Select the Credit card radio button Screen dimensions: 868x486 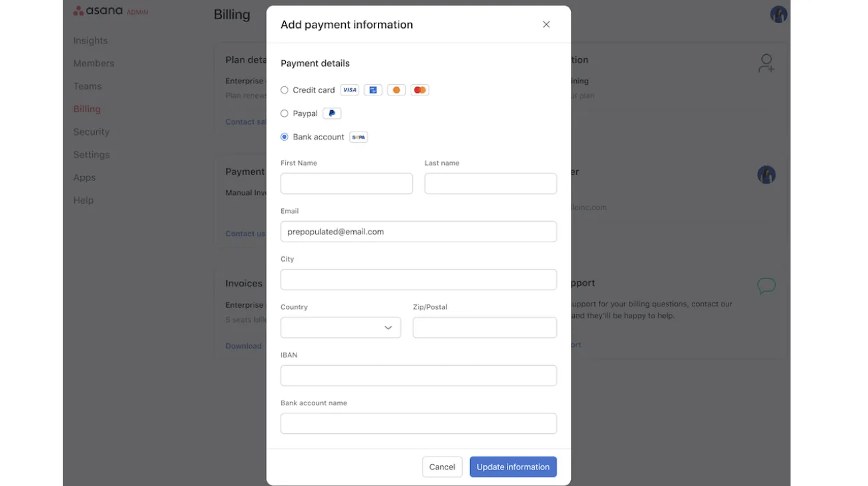pos(284,90)
